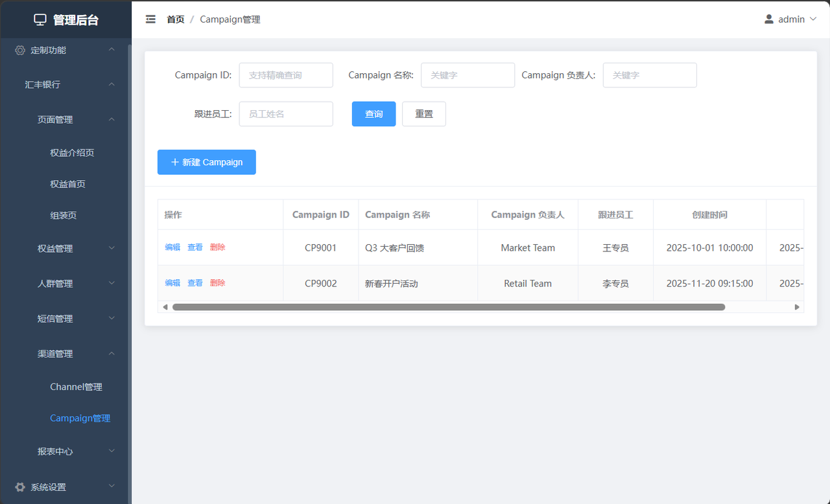The height and width of the screenshot is (504, 830).
Task: Click the 操作 column header
Action: click(220, 214)
